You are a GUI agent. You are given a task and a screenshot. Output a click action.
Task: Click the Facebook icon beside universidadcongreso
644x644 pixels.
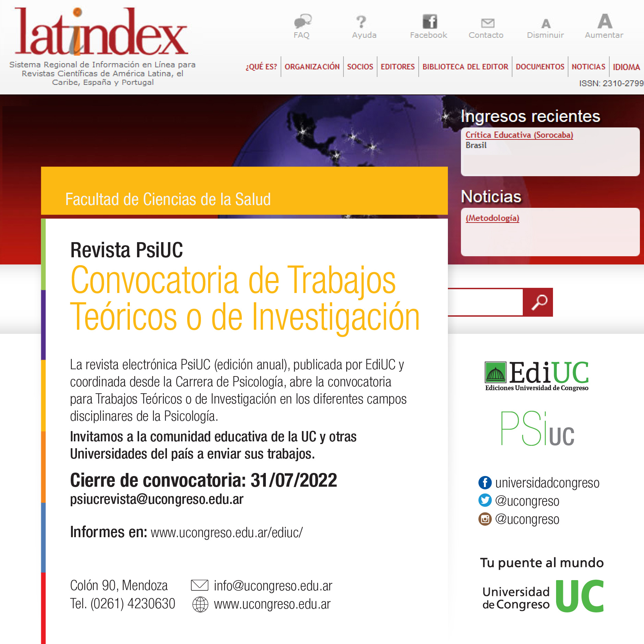click(x=485, y=482)
